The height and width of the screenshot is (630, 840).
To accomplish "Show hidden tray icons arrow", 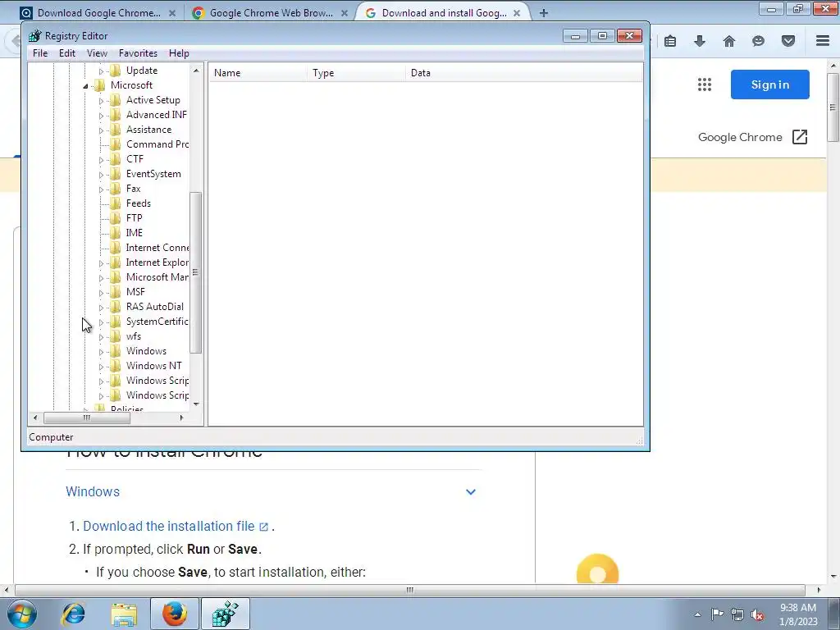I will (x=697, y=614).
